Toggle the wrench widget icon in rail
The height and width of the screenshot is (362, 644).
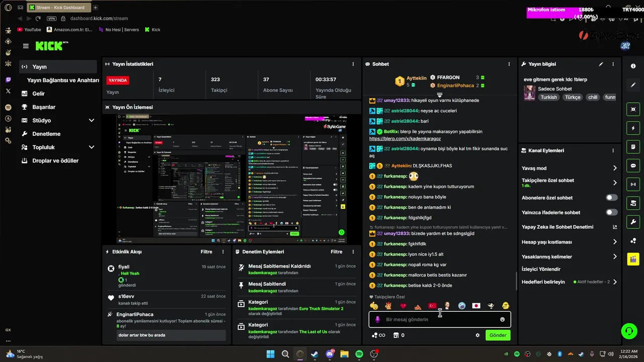coord(633,222)
